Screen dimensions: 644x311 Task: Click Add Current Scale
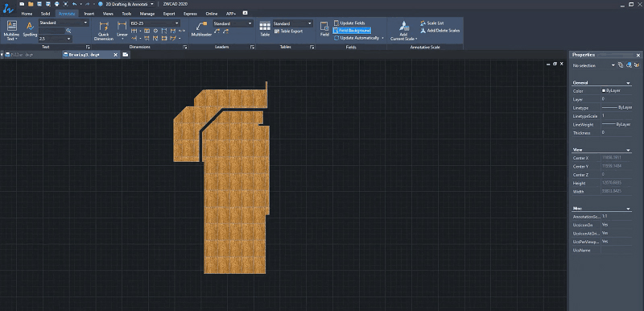point(404,31)
